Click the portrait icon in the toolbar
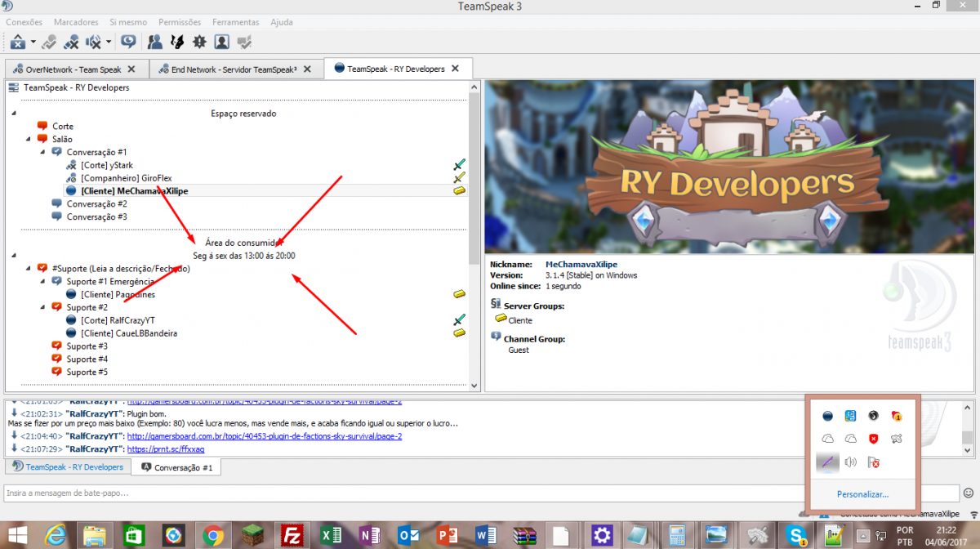Viewport: 980px width, 549px height. click(221, 41)
